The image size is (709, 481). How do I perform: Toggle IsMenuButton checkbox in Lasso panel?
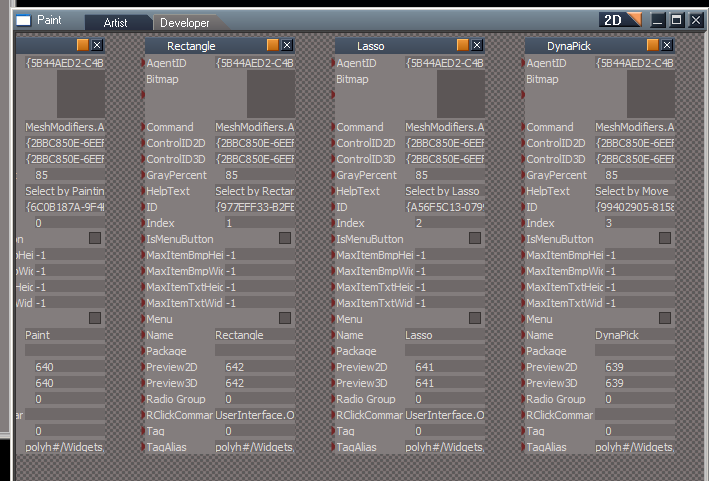click(475, 238)
